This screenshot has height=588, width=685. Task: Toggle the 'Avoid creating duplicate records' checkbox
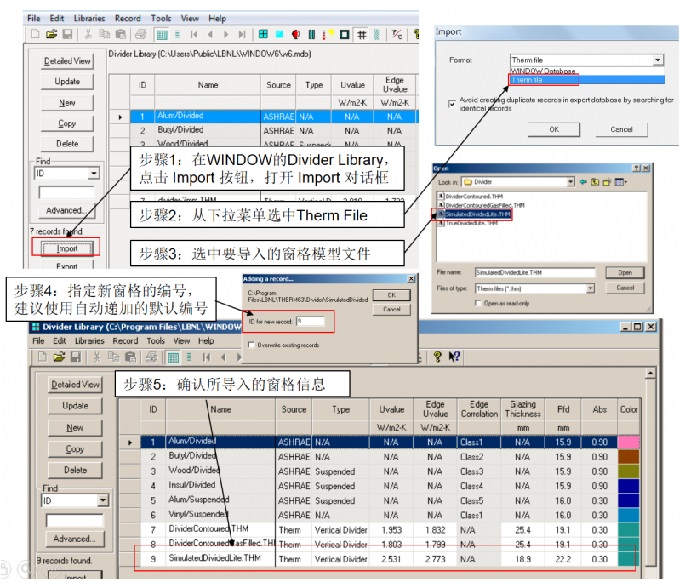coord(453,103)
